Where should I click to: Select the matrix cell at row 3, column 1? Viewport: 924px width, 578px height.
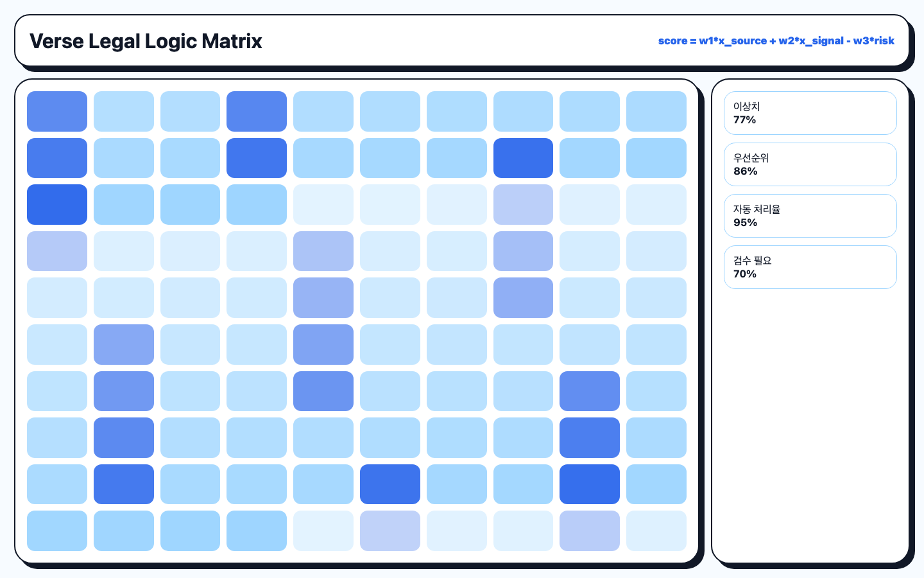click(57, 204)
